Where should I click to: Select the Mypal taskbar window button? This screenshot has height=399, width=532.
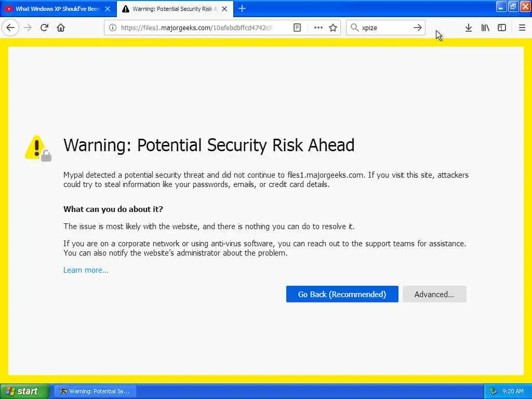point(95,391)
